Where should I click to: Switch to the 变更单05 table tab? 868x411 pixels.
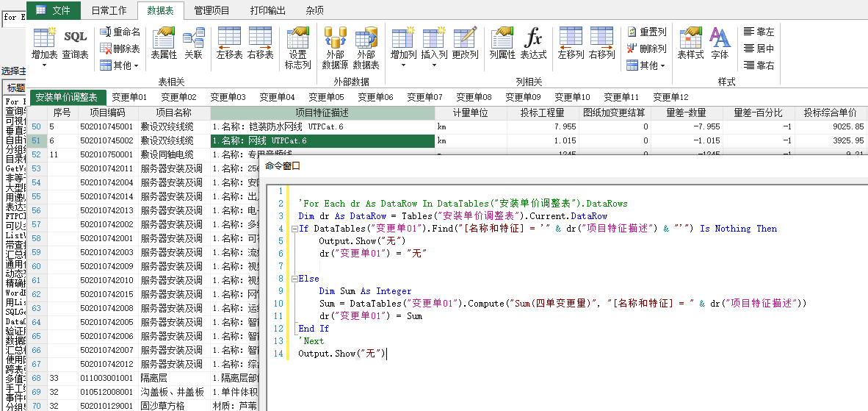point(326,97)
